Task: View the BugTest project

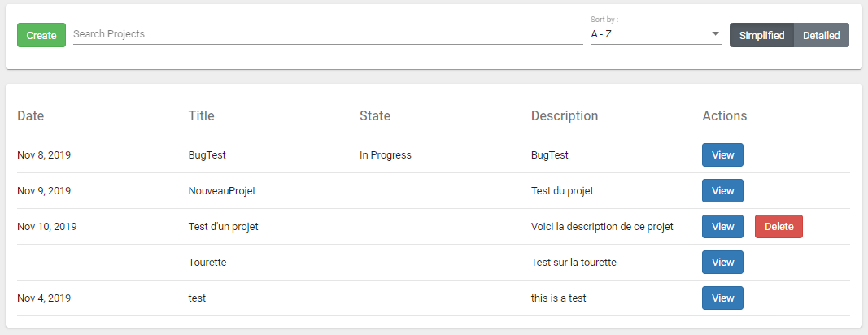Action: click(x=722, y=155)
